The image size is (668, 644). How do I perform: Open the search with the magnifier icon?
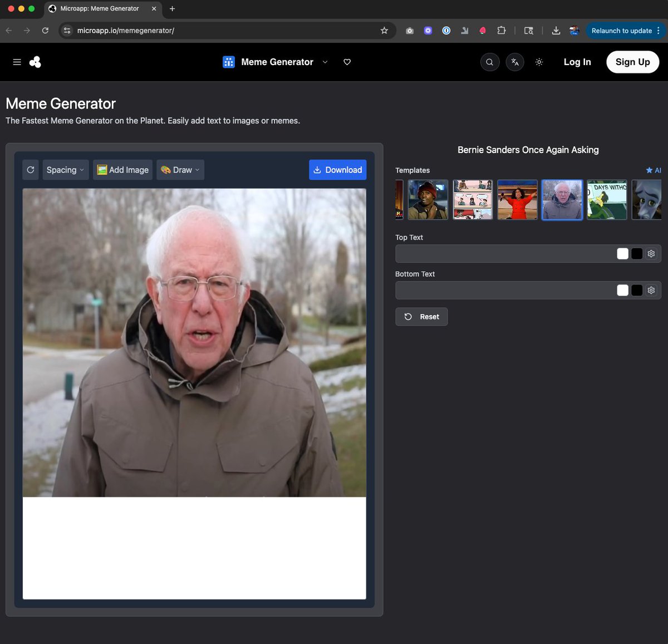[489, 62]
